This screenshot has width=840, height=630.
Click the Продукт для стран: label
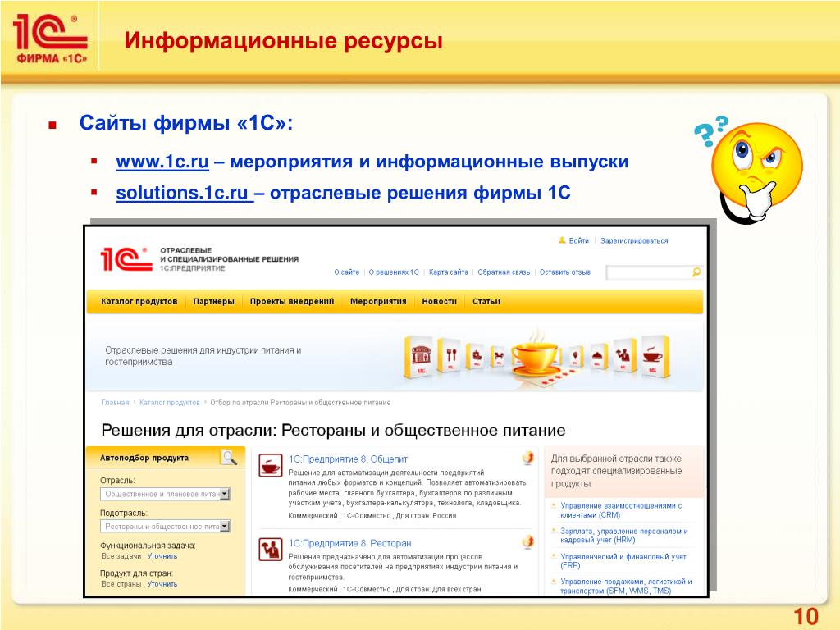137,573
